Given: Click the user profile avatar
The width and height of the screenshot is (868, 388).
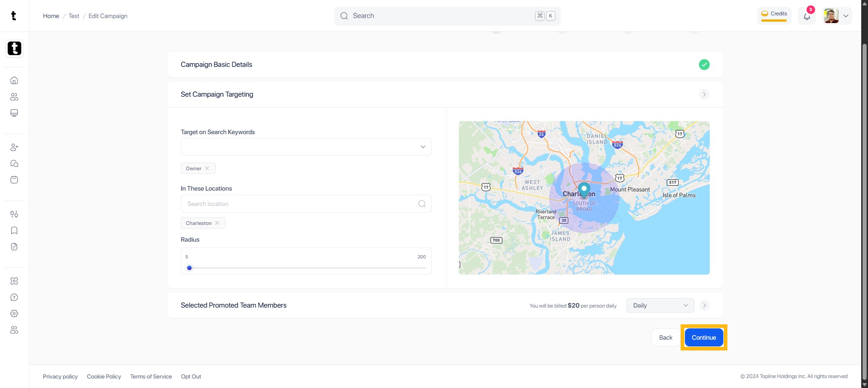Looking at the screenshot, I should tap(831, 16).
